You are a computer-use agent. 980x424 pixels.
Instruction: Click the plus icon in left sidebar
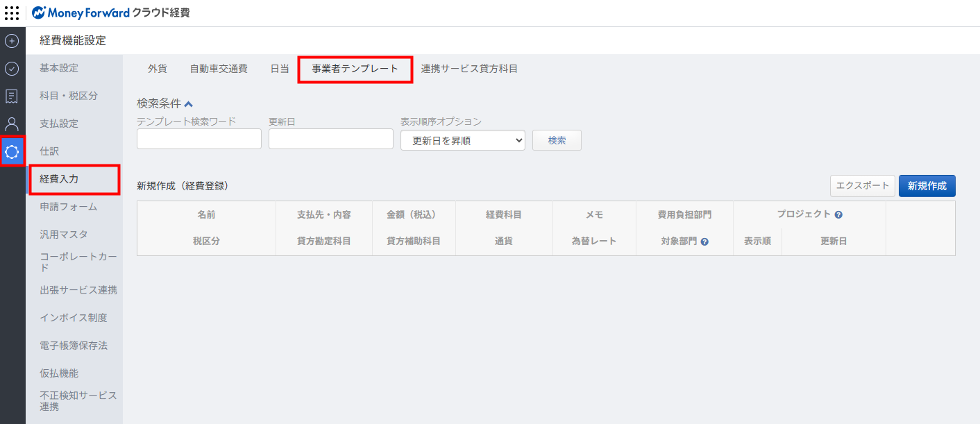tap(12, 41)
